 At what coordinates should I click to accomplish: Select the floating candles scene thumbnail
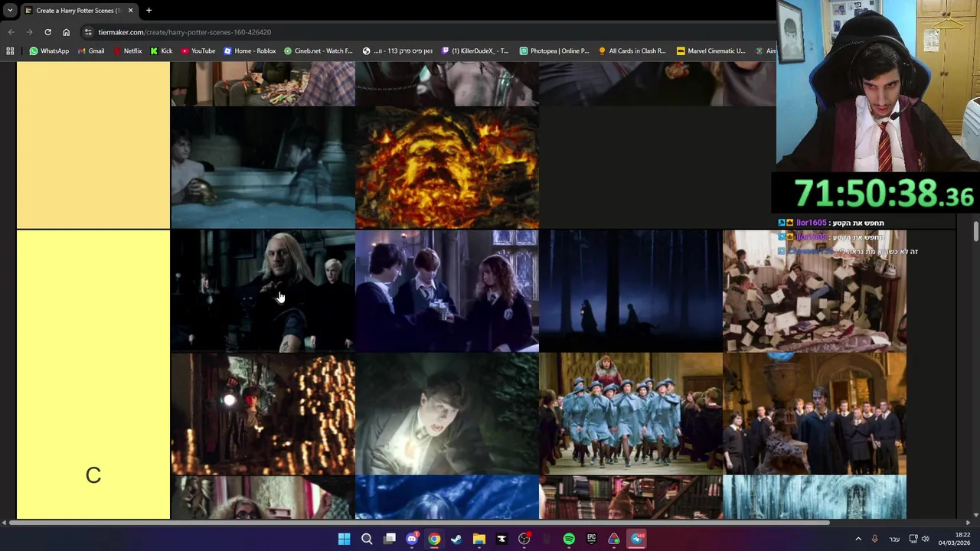263,414
